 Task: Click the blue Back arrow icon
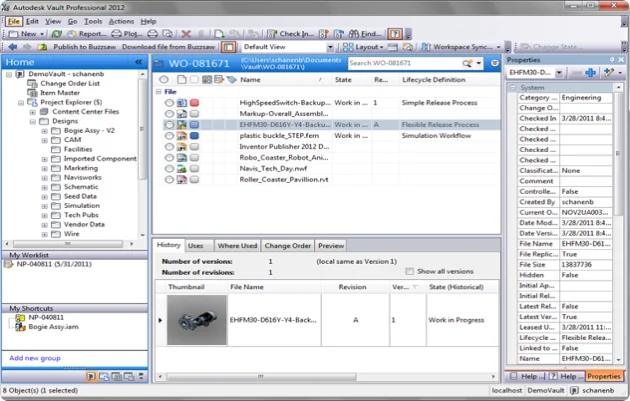click(x=12, y=47)
